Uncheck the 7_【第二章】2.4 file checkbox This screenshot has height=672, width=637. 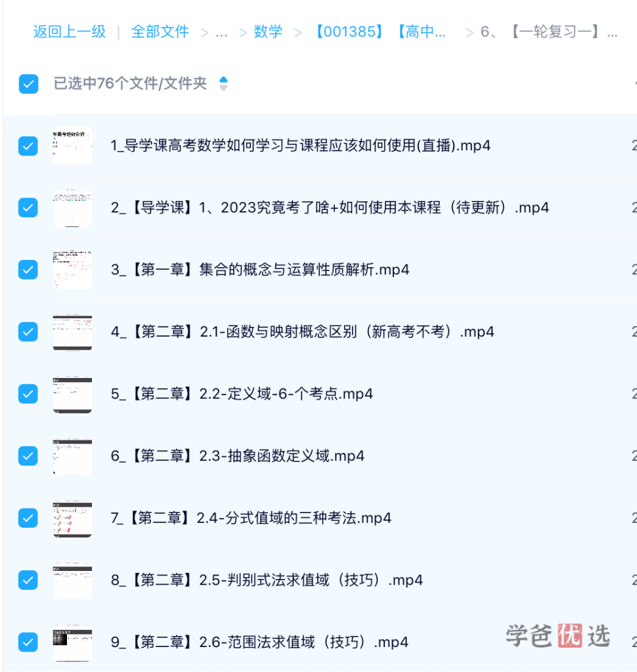(x=28, y=518)
